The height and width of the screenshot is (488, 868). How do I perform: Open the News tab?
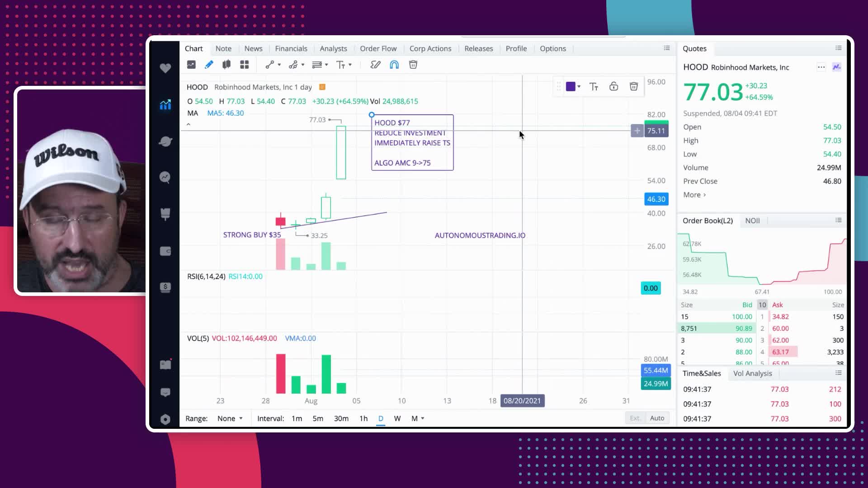[x=253, y=48]
